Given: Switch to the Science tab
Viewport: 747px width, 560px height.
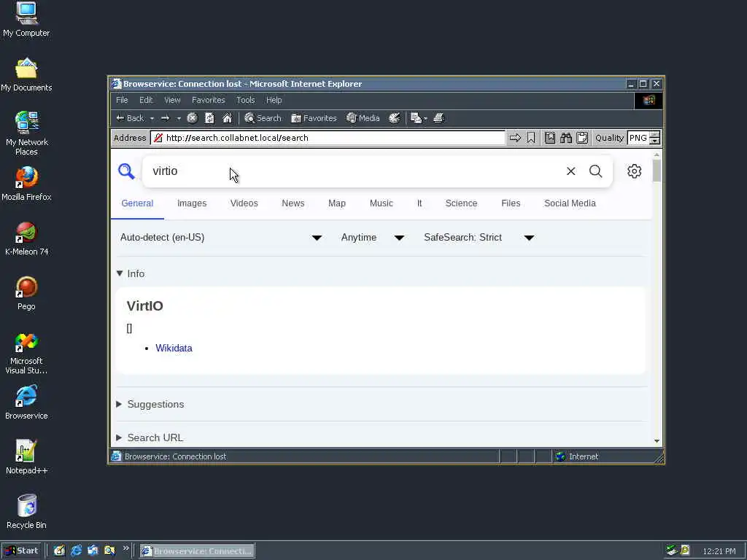Looking at the screenshot, I should [x=461, y=203].
